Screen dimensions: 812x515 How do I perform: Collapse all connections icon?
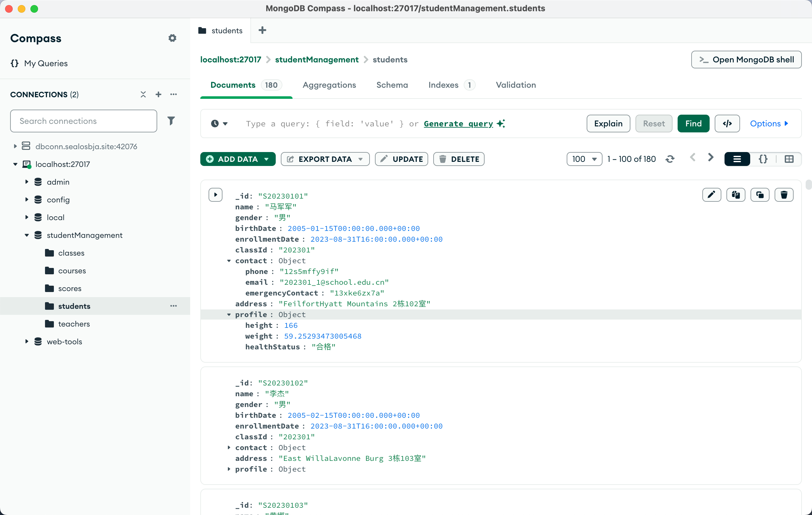coord(143,94)
